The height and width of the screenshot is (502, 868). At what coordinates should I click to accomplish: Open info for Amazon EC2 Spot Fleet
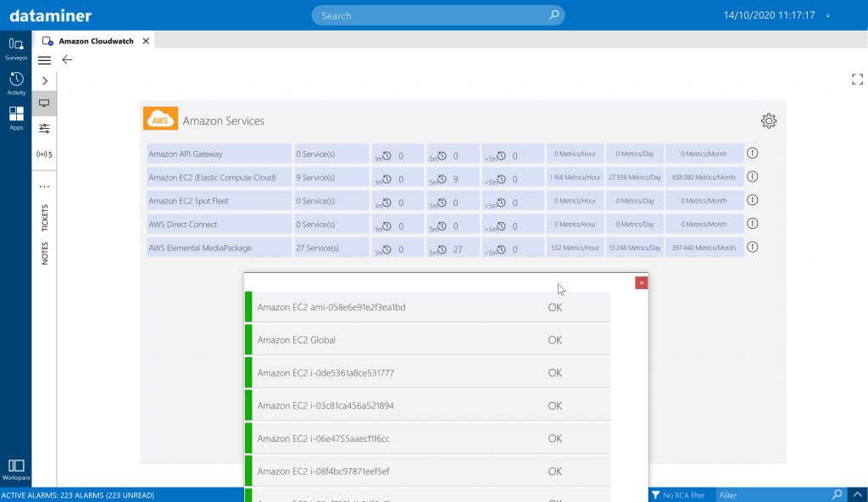click(753, 200)
